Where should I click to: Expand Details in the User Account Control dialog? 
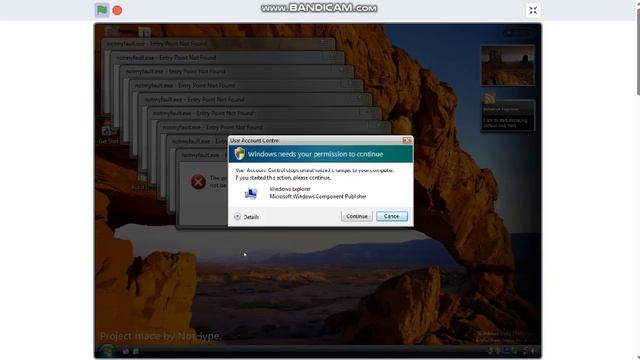coord(247,217)
